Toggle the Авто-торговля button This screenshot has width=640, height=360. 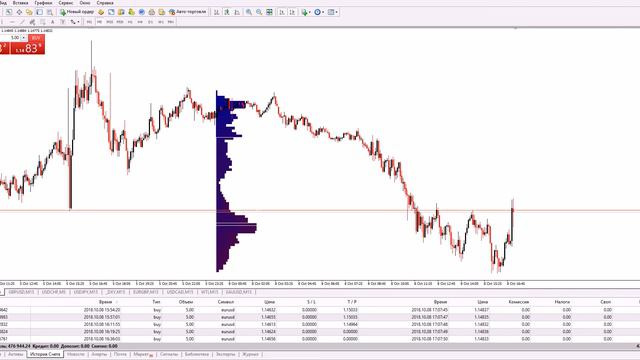(x=188, y=12)
